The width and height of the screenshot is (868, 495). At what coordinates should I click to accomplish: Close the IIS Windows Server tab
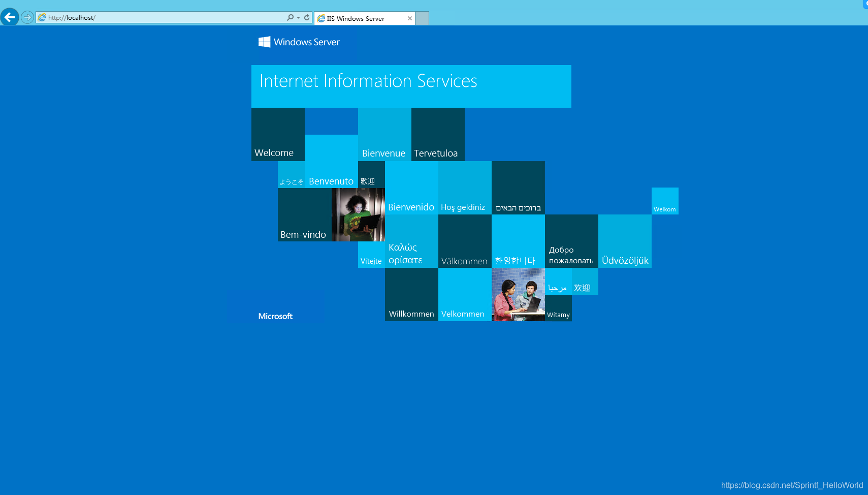click(410, 18)
